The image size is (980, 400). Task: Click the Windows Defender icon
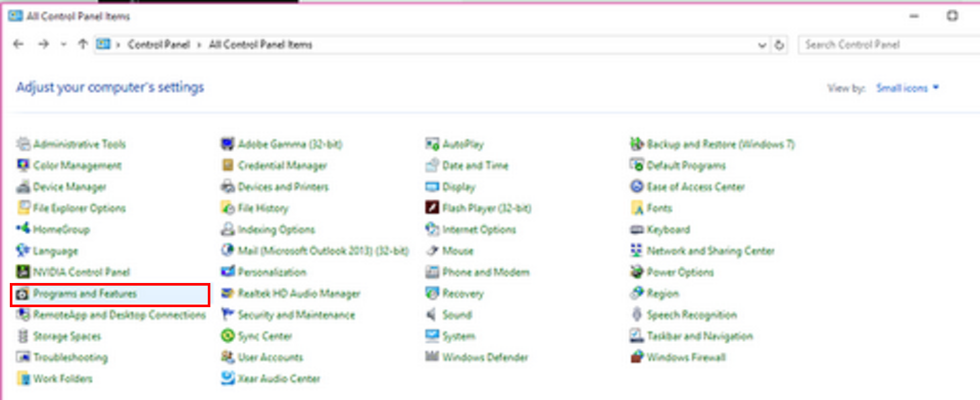(432, 358)
